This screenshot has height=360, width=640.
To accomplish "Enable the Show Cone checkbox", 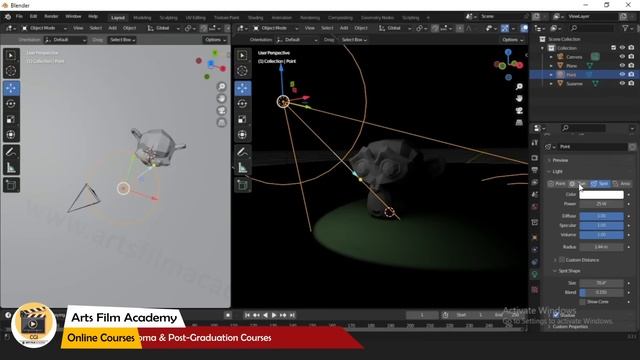I will [x=582, y=302].
